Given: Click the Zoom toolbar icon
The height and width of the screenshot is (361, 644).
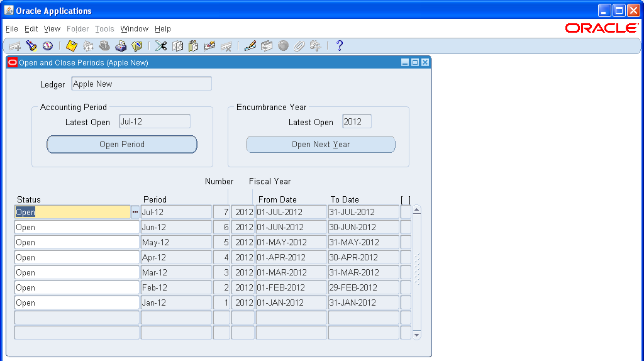Looking at the screenshot, I should [267, 46].
